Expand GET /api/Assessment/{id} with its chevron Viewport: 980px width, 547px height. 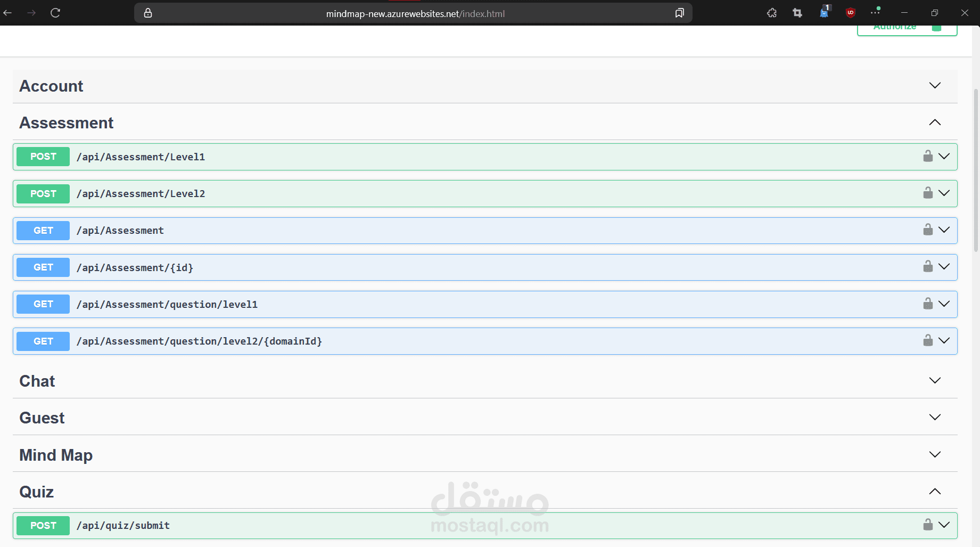tap(944, 266)
